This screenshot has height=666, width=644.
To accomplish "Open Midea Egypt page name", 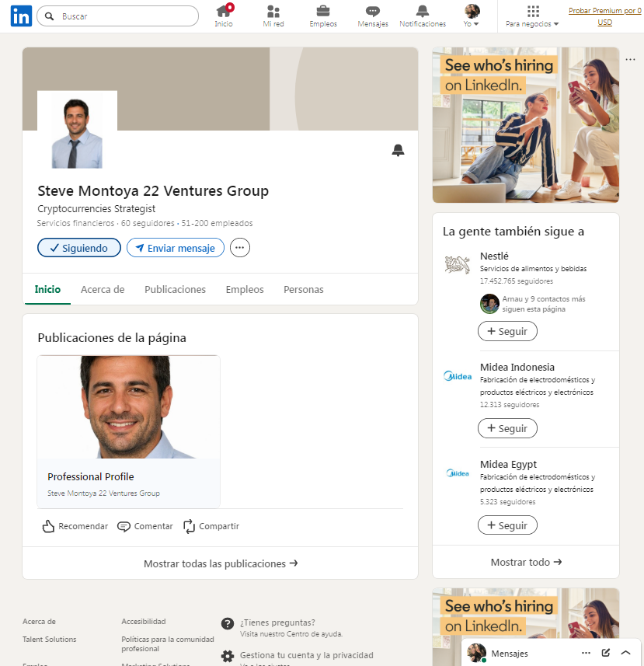I will pos(508,464).
